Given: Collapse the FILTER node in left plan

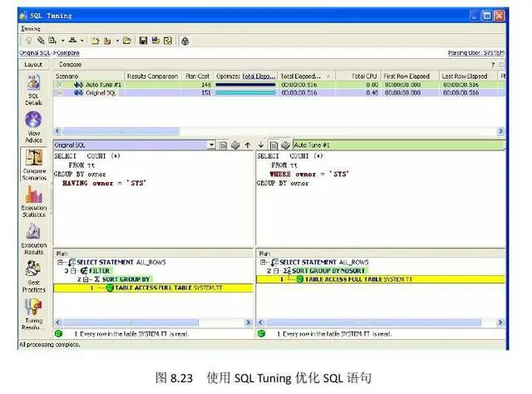Looking at the screenshot, I should pyautogui.click(x=73, y=271).
